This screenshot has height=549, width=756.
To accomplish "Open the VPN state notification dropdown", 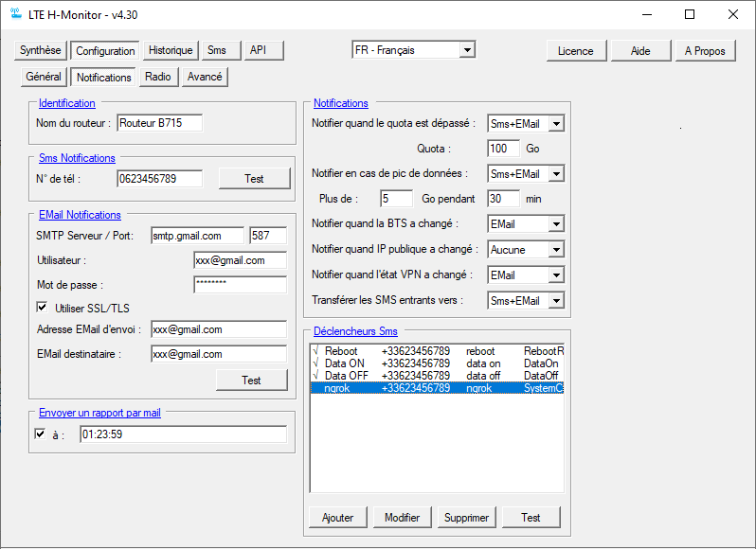I will click(556, 275).
